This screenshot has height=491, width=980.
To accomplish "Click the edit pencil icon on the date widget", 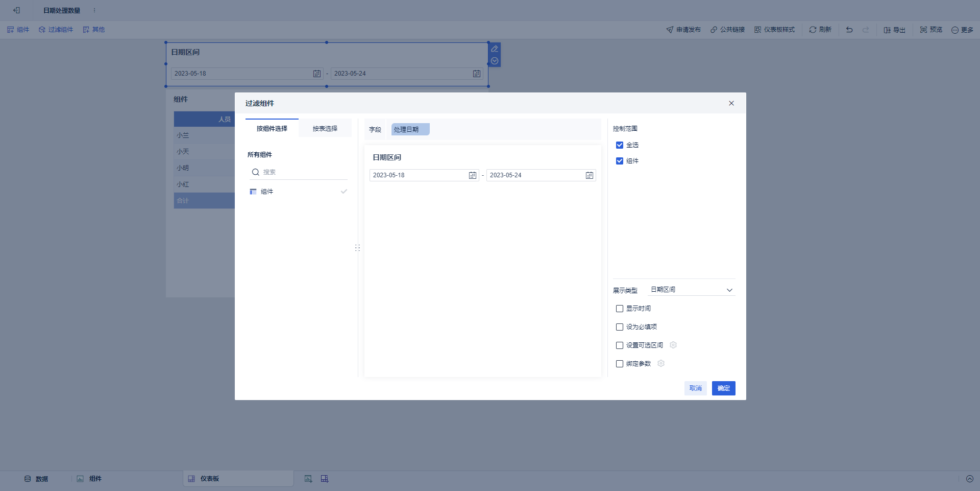I will pos(495,49).
